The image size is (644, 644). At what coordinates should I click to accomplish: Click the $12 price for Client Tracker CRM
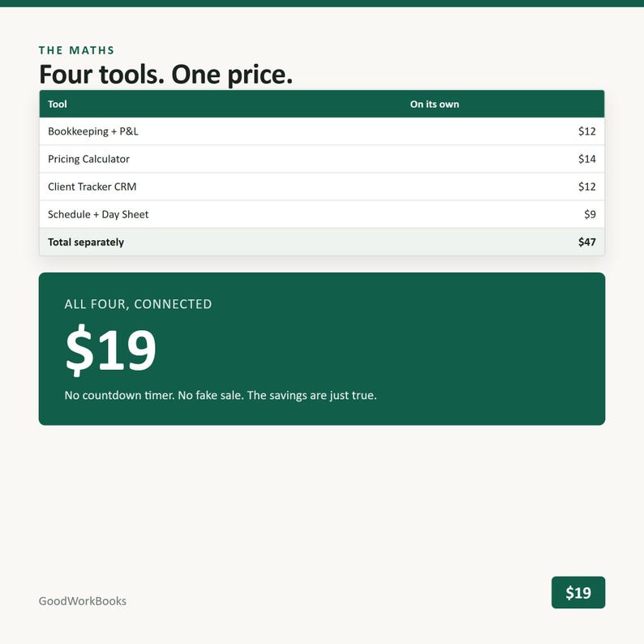tap(587, 187)
